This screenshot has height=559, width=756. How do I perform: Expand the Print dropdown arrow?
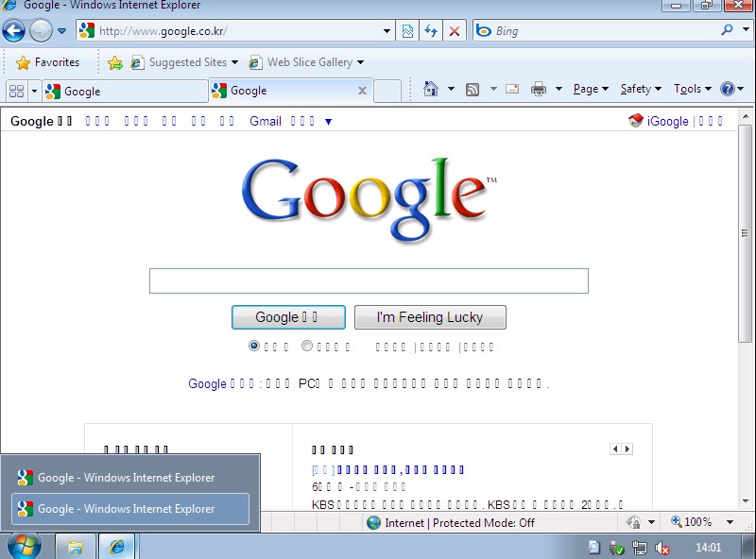(x=558, y=89)
